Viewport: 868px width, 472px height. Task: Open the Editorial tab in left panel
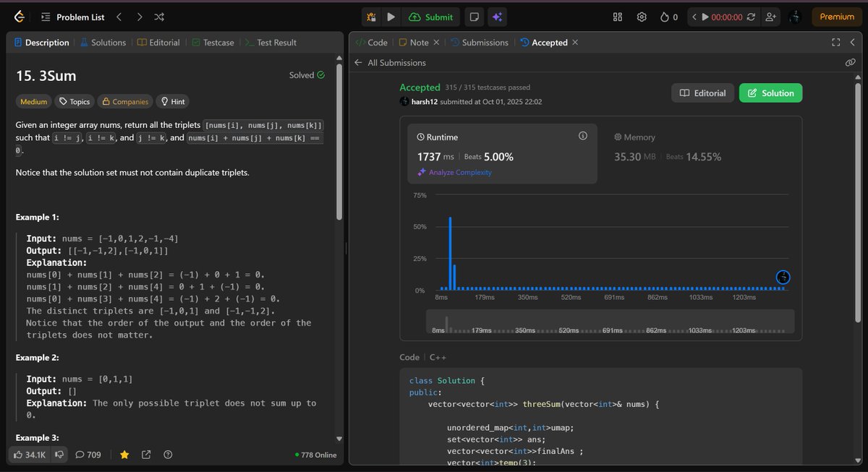point(158,43)
